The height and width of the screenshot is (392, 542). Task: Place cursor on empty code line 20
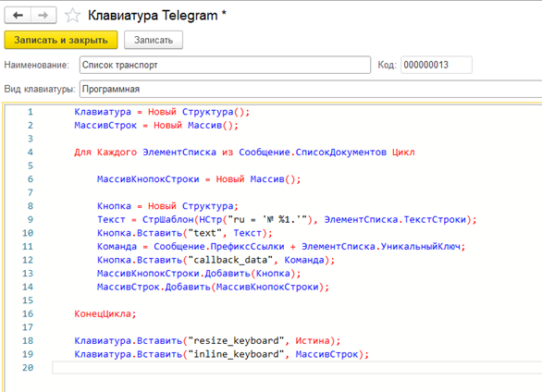click(x=297, y=368)
